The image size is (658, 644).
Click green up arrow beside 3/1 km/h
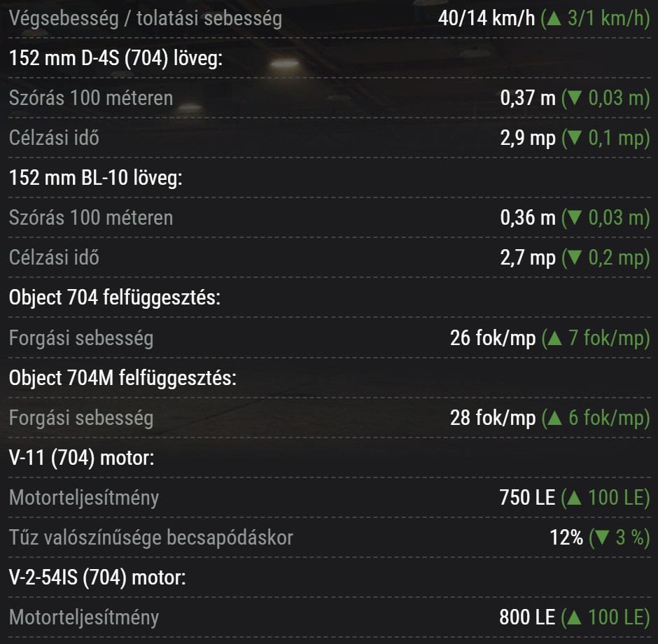[554, 18]
